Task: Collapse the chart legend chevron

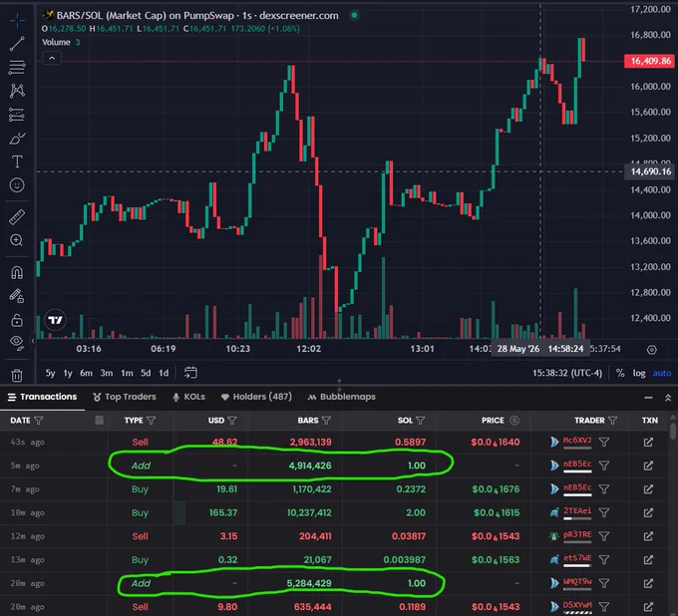Action: (52, 58)
